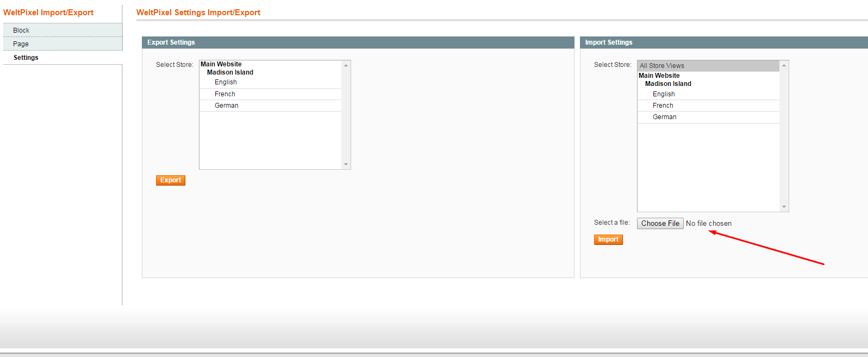The height and width of the screenshot is (357, 868).
Task: Click the Choose File button
Action: tap(660, 224)
